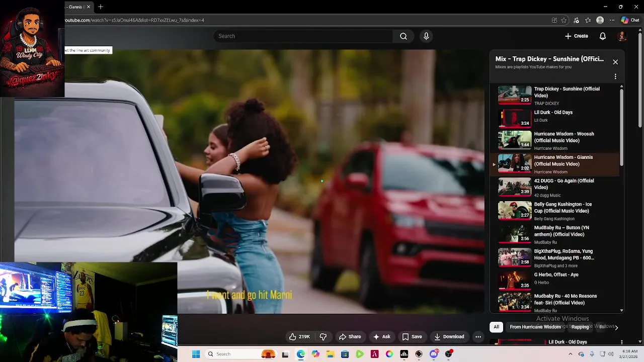Download the current video
This screenshot has width=644, height=362.
449,337
